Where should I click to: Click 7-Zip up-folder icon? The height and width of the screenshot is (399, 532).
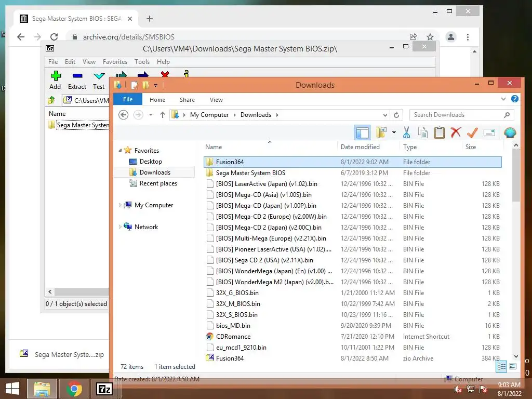51,100
